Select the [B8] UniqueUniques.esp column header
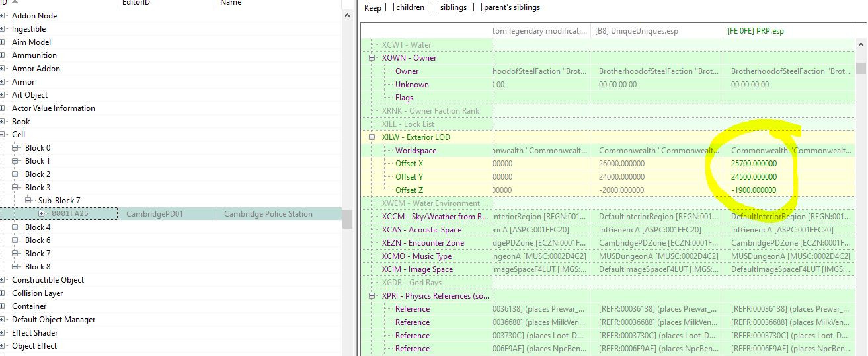The image size is (868, 356). pos(658,31)
